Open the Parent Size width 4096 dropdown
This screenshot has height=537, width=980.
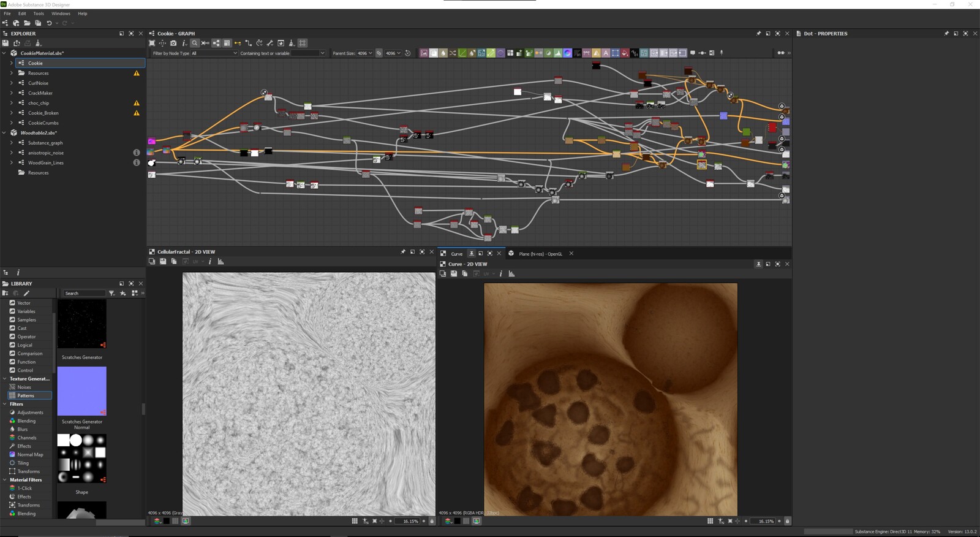365,53
